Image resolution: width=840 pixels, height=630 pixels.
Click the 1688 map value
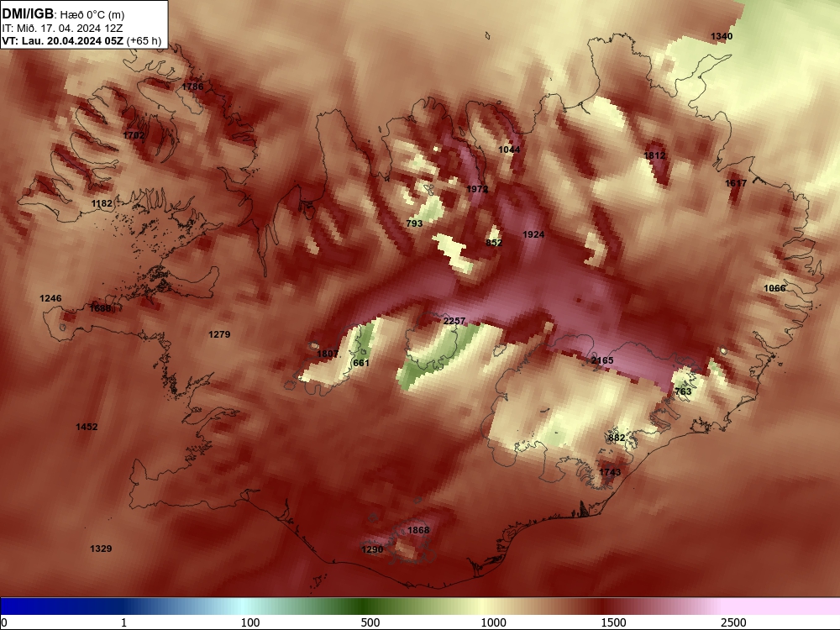(100, 308)
